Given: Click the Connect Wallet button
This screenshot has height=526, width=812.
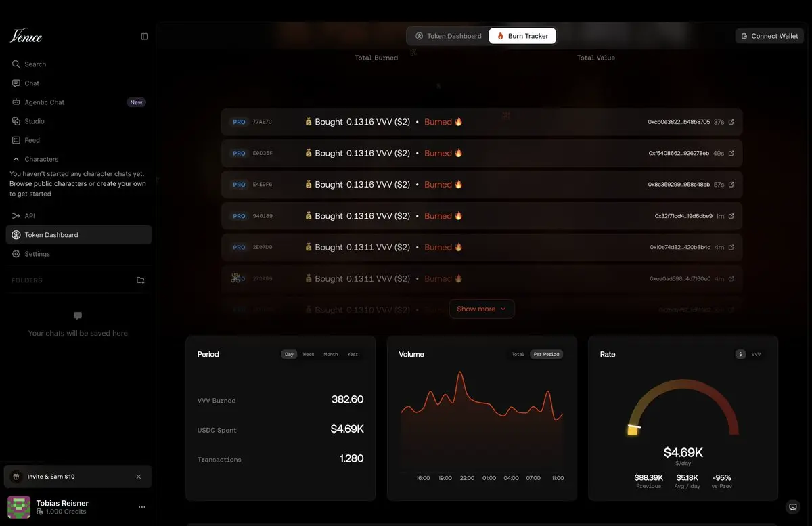Looking at the screenshot, I should pyautogui.click(x=769, y=36).
